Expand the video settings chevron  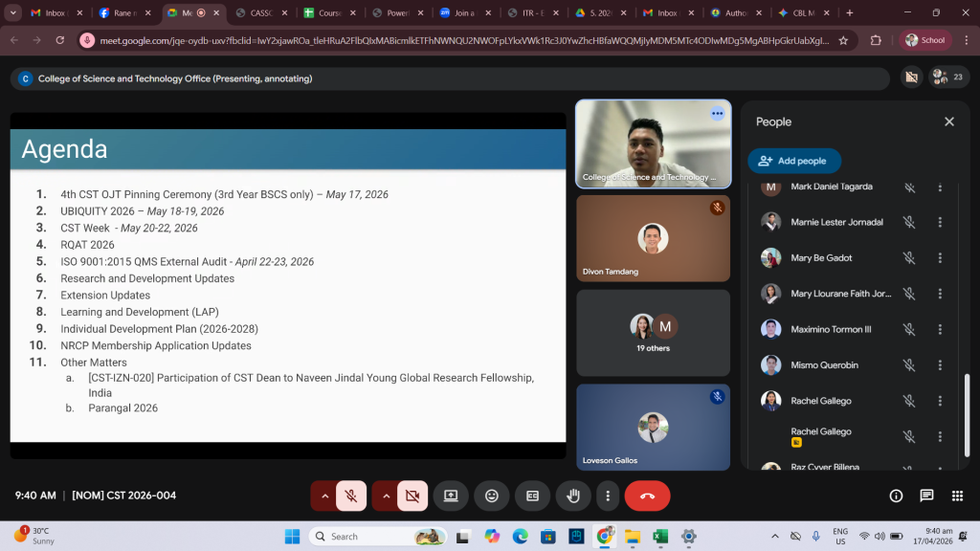point(387,496)
